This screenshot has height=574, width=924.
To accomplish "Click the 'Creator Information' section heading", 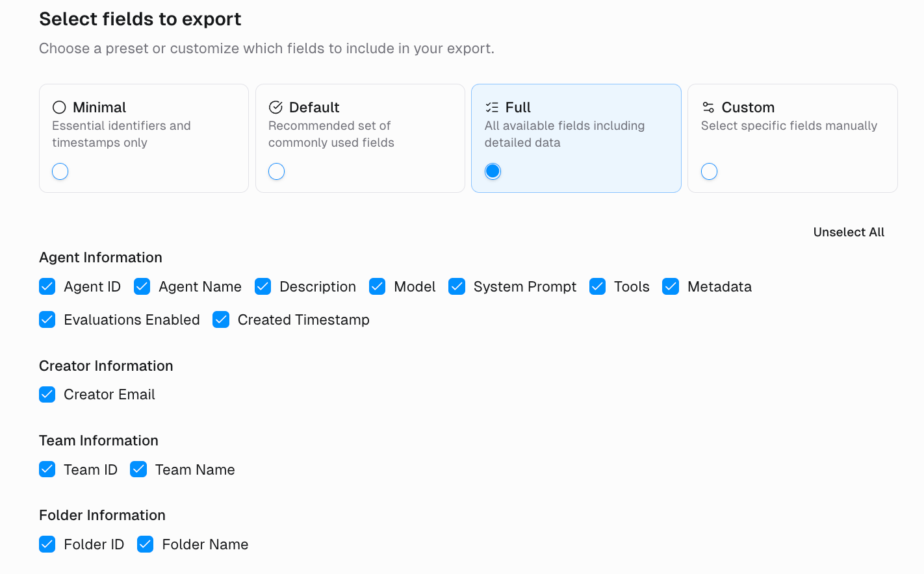I will coord(106,366).
